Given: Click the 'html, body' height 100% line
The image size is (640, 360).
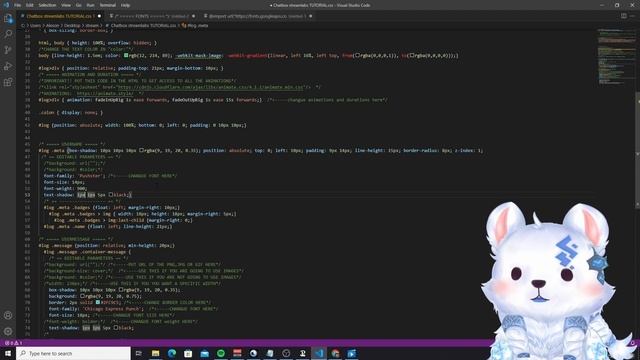Looking at the screenshot, I should click(x=98, y=43).
